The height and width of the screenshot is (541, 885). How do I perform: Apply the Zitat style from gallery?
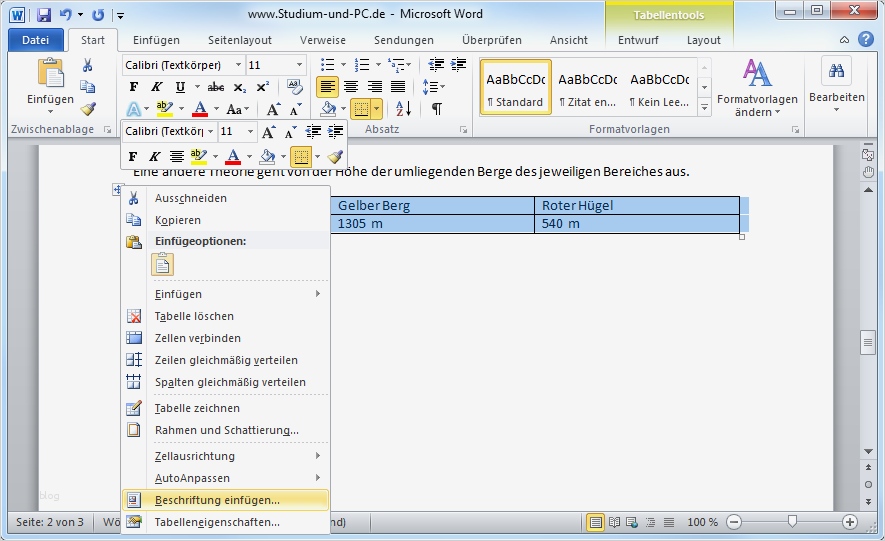tap(588, 87)
